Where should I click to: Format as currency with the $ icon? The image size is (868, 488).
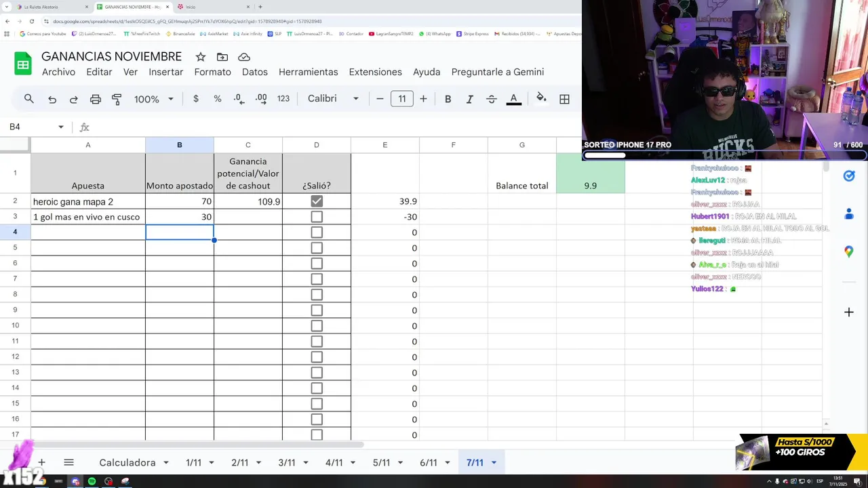tap(196, 99)
